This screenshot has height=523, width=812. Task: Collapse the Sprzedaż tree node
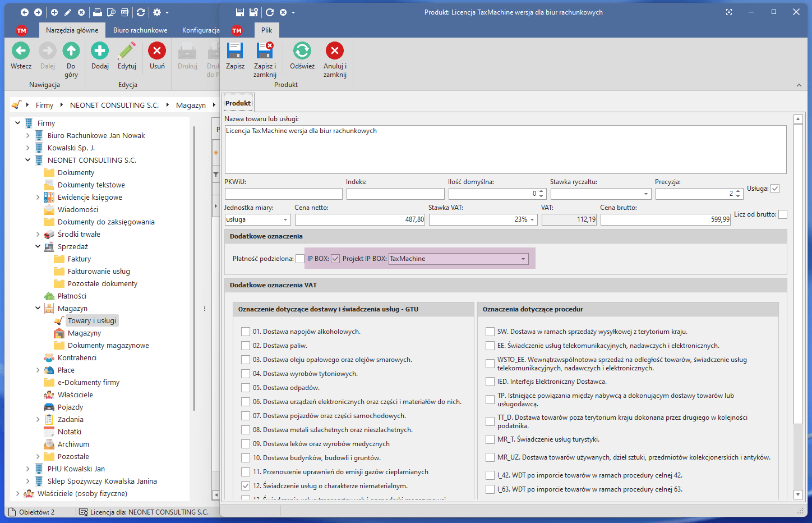tap(38, 246)
